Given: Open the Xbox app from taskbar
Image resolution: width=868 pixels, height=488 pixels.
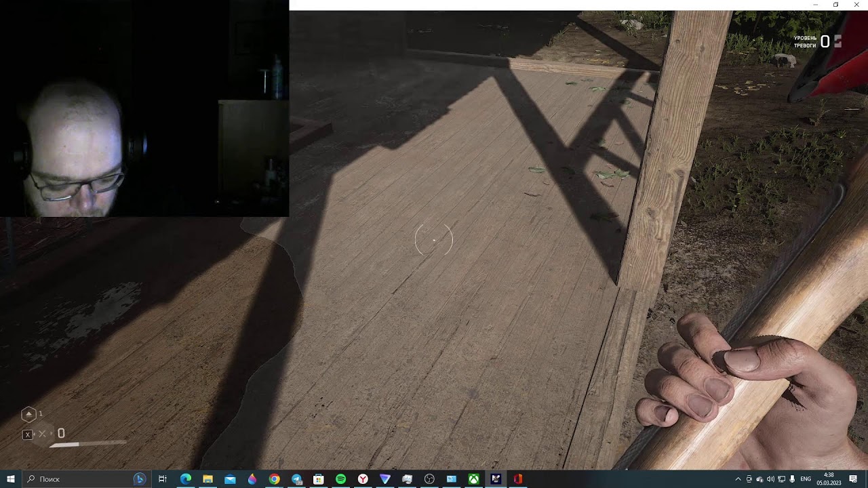Looking at the screenshot, I should (473, 479).
